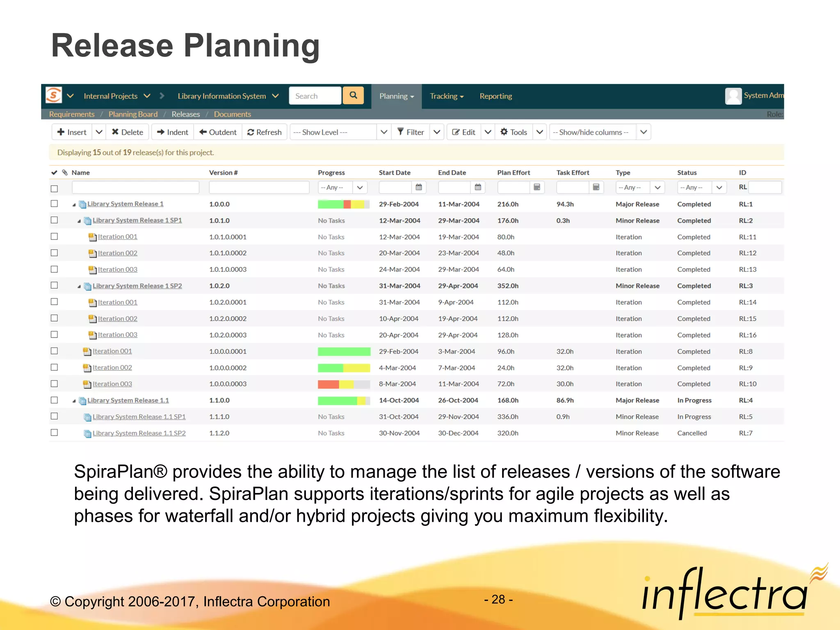This screenshot has width=840, height=630.
Task: Click into the Search box
Action: click(x=315, y=96)
